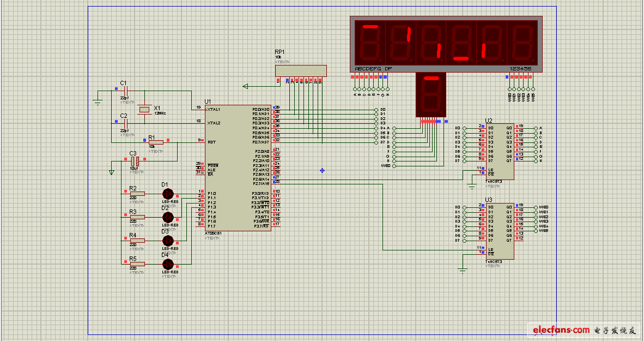Select resistor R3
This screenshot has width=644, height=341.
click(138, 217)
